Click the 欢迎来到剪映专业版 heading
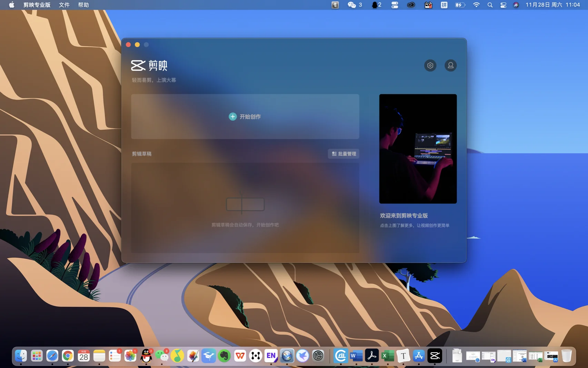 [x=404, y=215]
